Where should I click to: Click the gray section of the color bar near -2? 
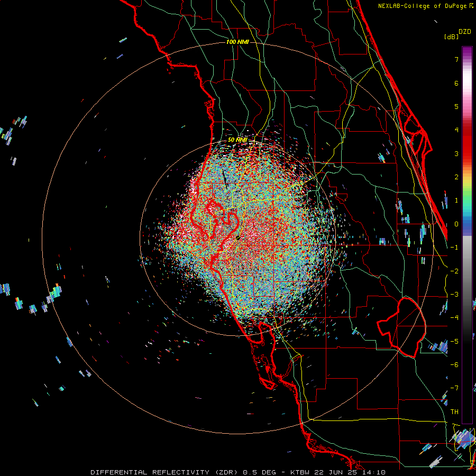[x=467, y=271]
